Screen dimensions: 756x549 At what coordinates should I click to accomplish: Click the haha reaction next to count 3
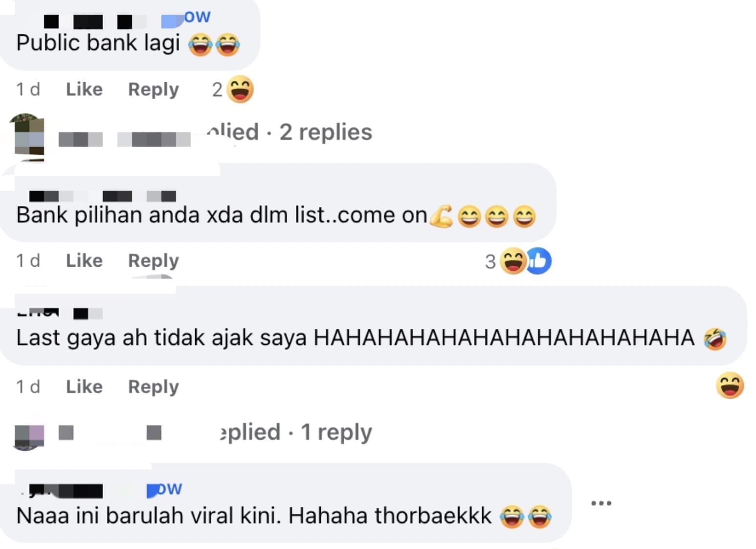coord(513,261)
